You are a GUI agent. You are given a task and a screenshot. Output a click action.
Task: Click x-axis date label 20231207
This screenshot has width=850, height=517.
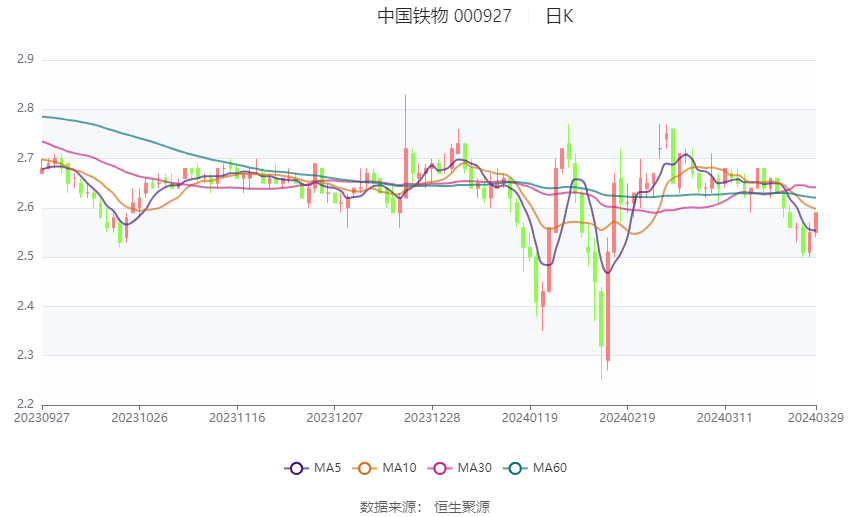(x=334, y=418)
